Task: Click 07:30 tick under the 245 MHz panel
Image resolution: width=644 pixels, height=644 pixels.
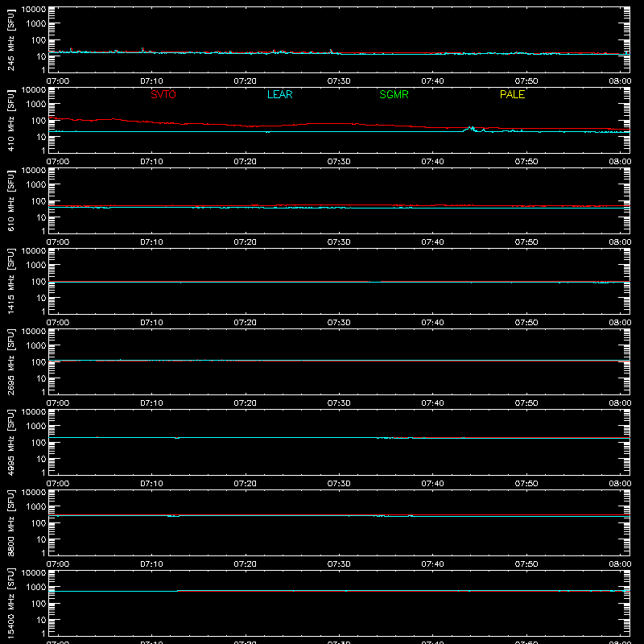Action: coord(339,81)
